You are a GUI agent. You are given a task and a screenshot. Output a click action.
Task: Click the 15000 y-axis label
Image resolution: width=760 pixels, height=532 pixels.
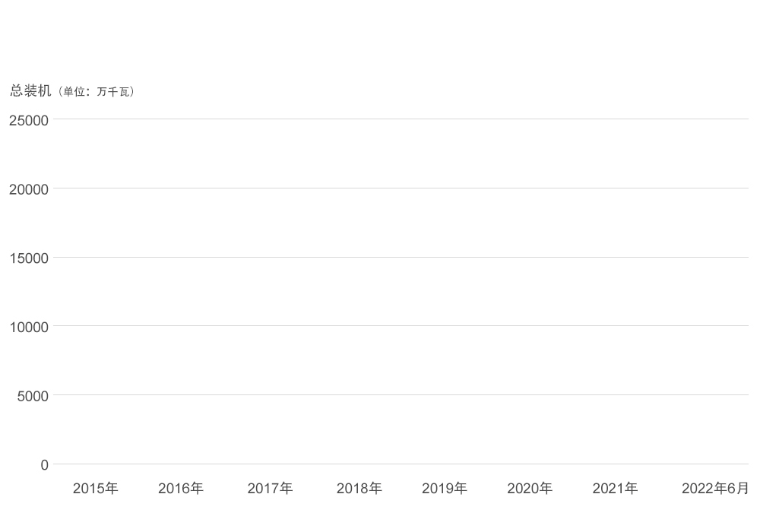[29, 258]
